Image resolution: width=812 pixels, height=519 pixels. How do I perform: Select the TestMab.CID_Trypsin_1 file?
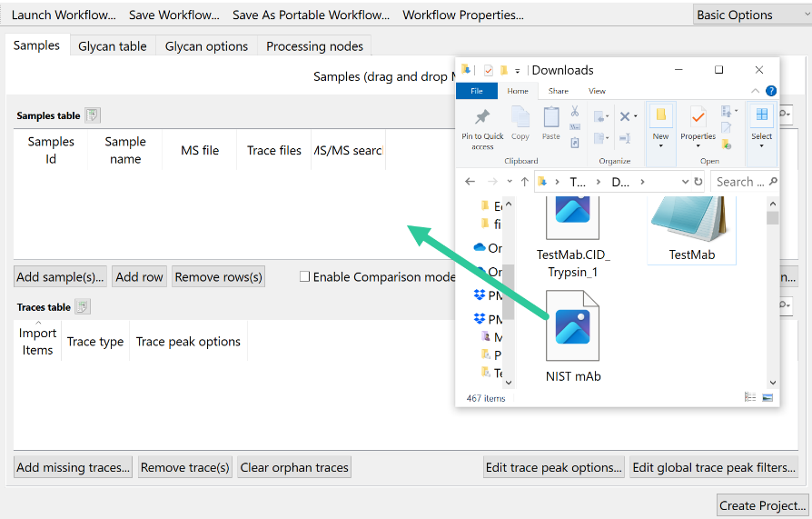(x=573, y=238)
